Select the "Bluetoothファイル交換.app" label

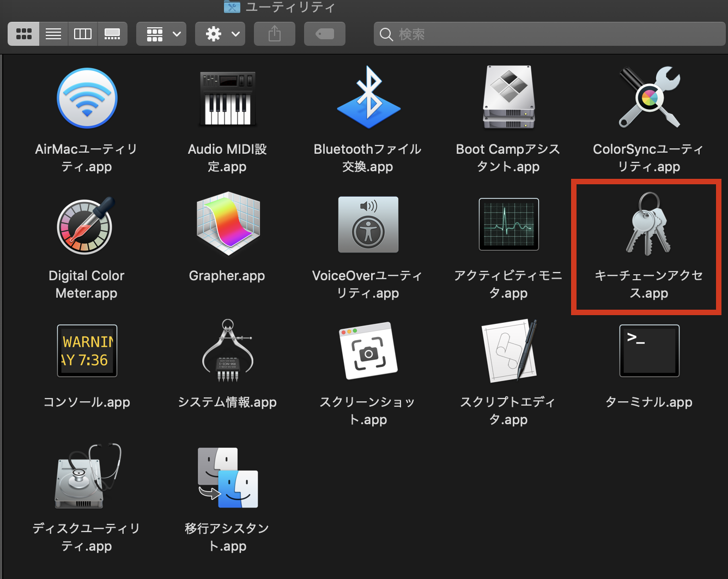pyautogui.click(x=368, y=158)
